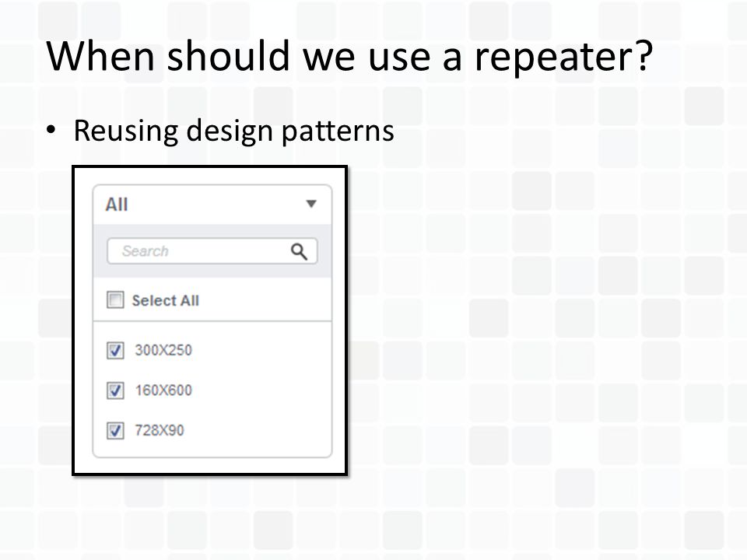Select the Reusing design patterns bullet text
Image resolution: width=747 pixels, height=560 pixels.
233,131
